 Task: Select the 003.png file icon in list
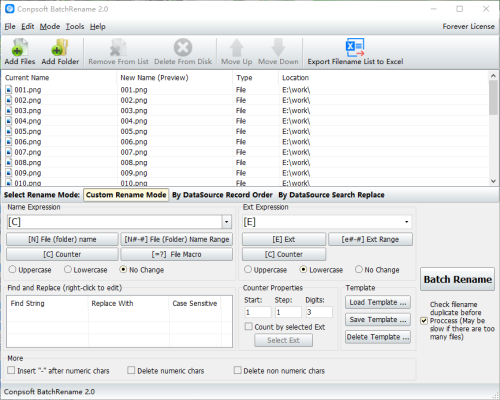[9, 111]
